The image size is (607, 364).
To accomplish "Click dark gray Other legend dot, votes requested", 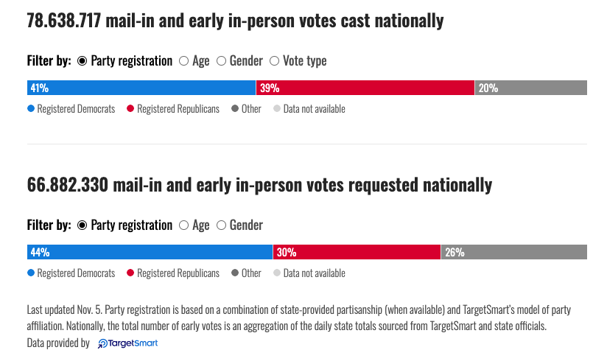I will (235, 273).
